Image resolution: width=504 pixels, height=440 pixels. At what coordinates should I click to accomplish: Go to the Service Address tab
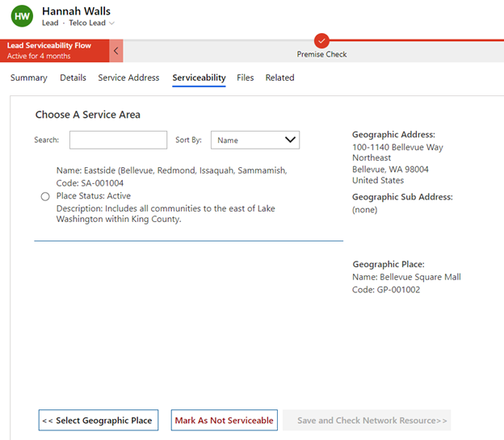128,78
